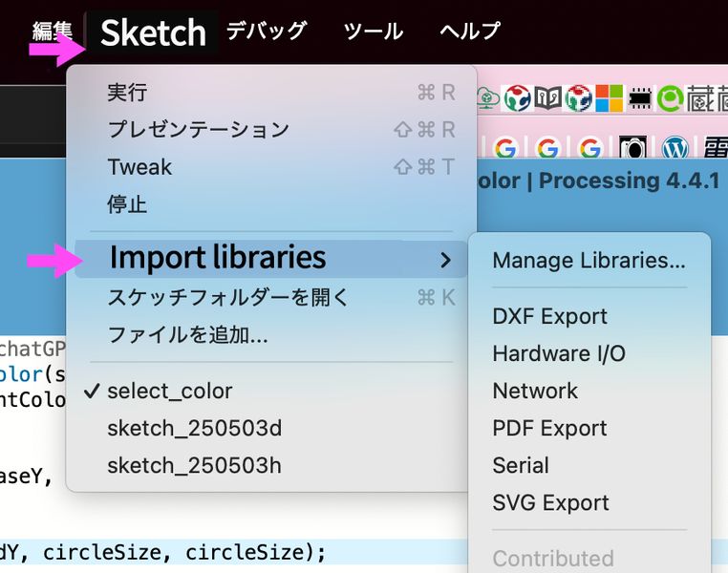Choose 実行 from the Sketch menu
This screenshot has width=728, height=573.
coord(271,93)
